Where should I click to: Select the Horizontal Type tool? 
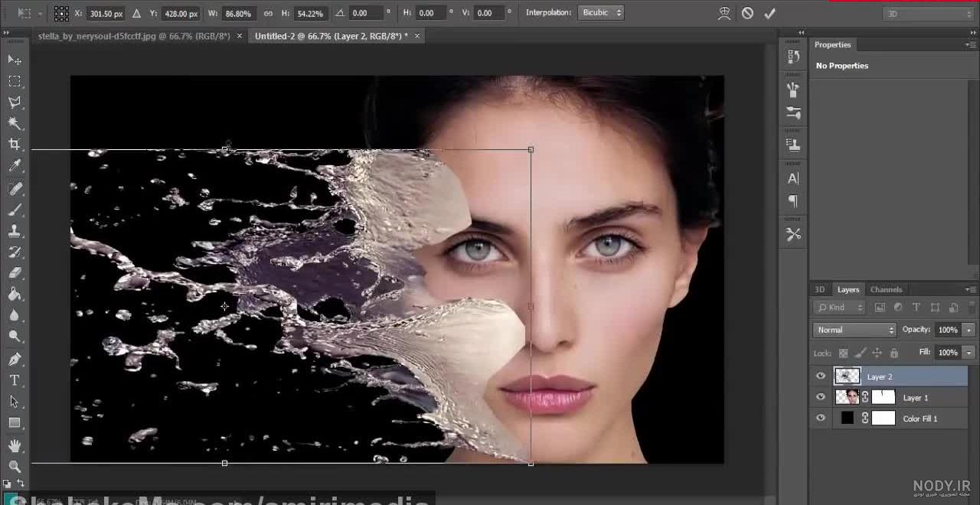coord(15,380)
